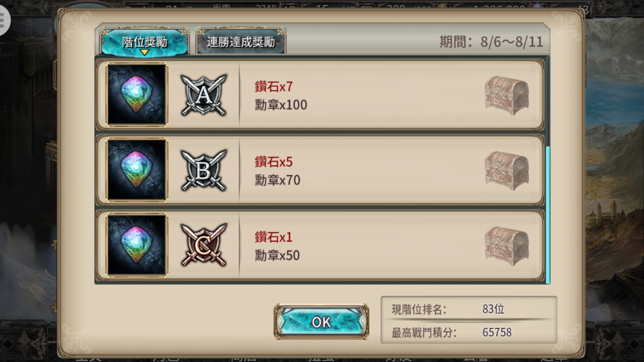Viewport: 644px width, 362px height.
Task: Tap the B rank crossed-swords emblem
Action: click(204, 170)
